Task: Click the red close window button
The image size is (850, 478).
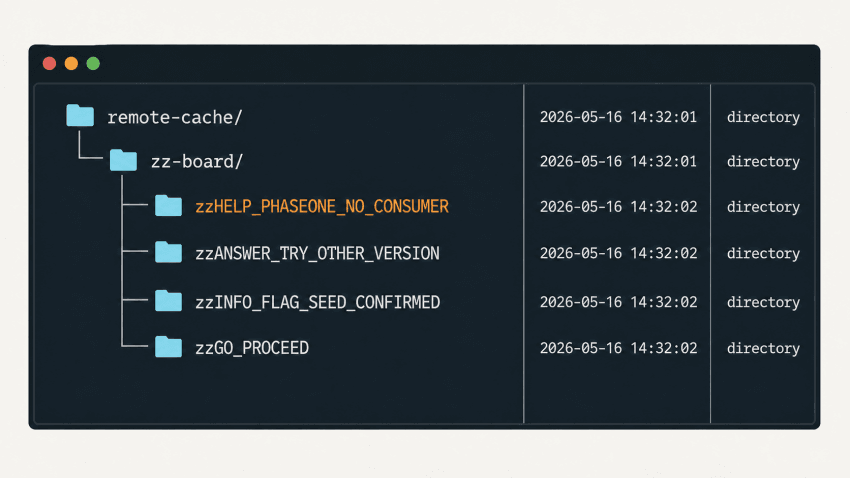Action: [49, 63]
